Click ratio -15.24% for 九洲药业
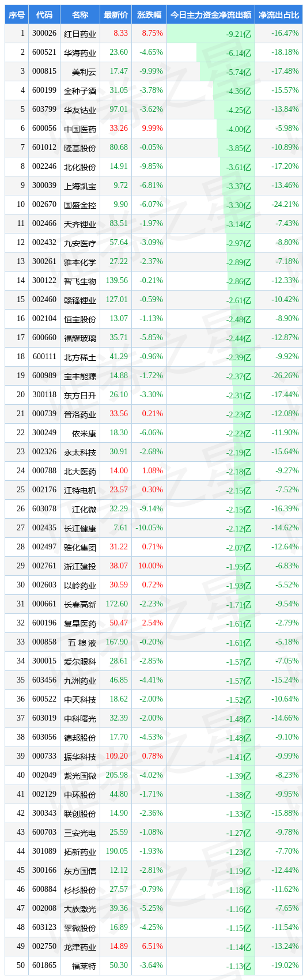This screenshot has width=303, height=980. click(285, 680)
